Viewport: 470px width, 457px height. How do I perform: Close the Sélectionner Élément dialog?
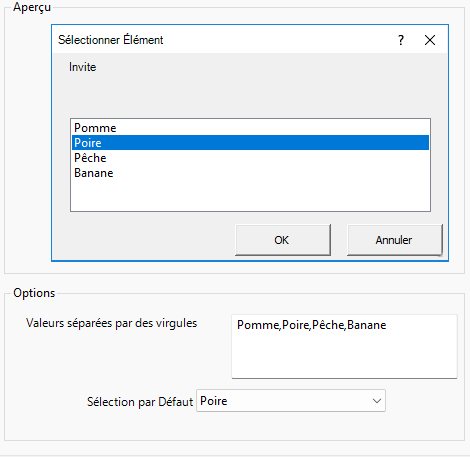click(430, 40)
